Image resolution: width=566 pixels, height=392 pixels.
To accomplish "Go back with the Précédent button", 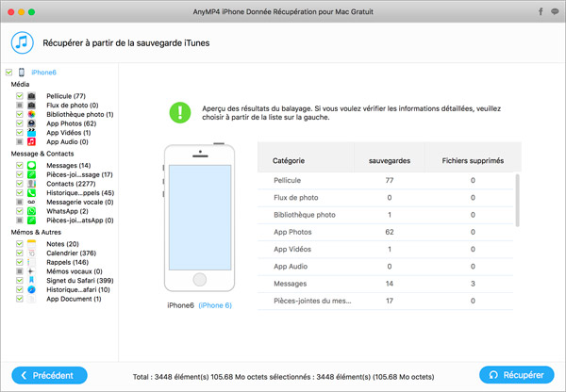I will coord(49,375).
